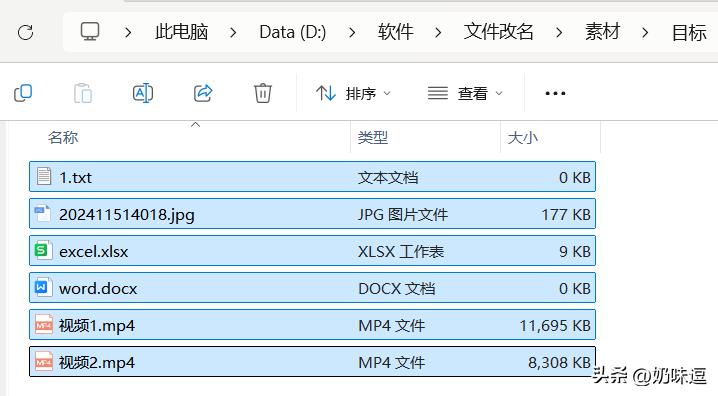This screenshot has height=396, width=718.
Task: Expand the chevron after 素材
Action: point(645,33)
